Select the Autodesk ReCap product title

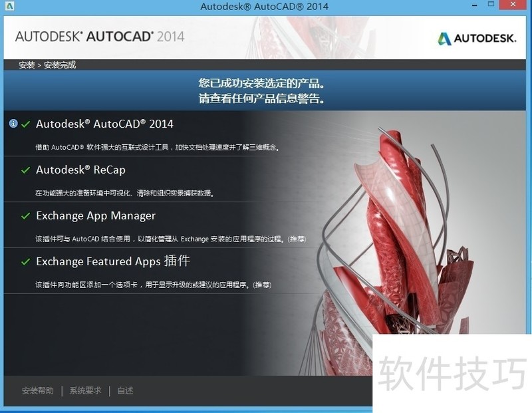coord(80,170)
